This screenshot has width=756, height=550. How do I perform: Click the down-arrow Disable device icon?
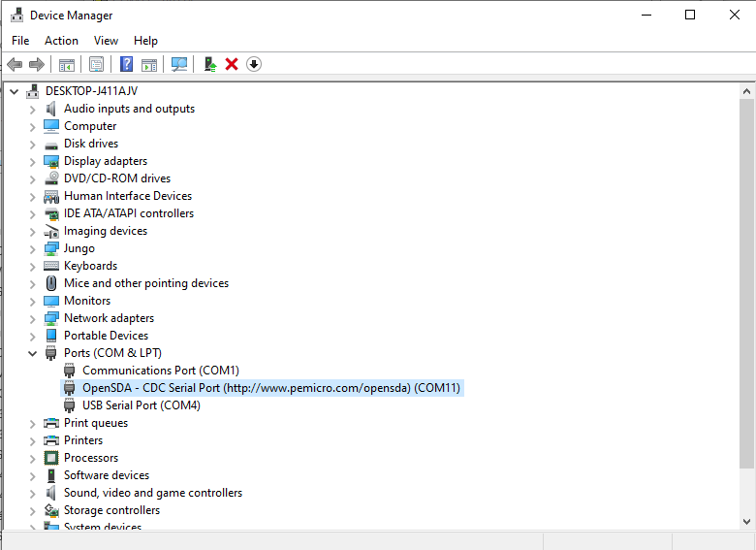click(254, 64)
